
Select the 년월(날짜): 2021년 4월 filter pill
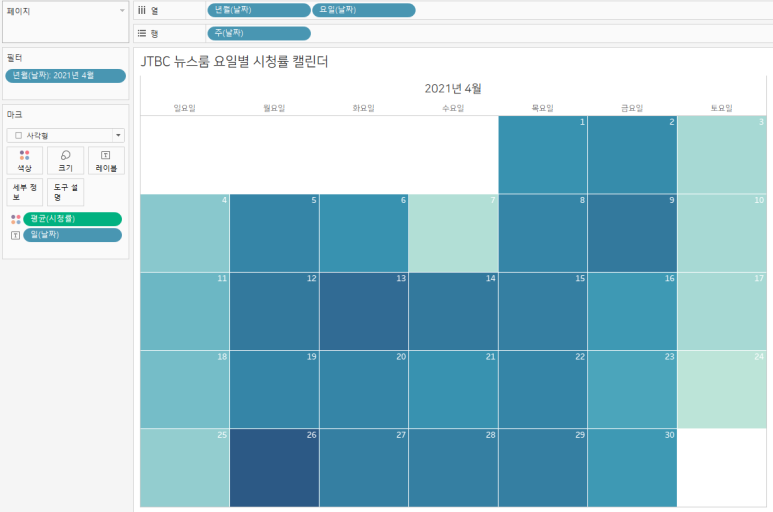pyautogui.click(x=66, y=75)
